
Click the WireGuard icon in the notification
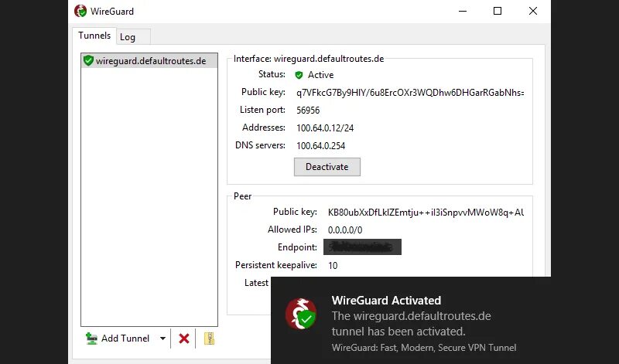click(x=301, y=314)
